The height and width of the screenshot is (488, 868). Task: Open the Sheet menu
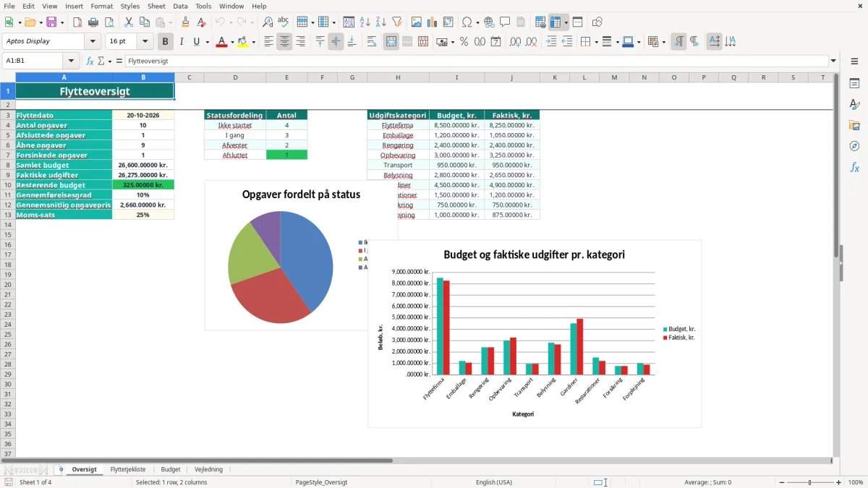point(156,6)
